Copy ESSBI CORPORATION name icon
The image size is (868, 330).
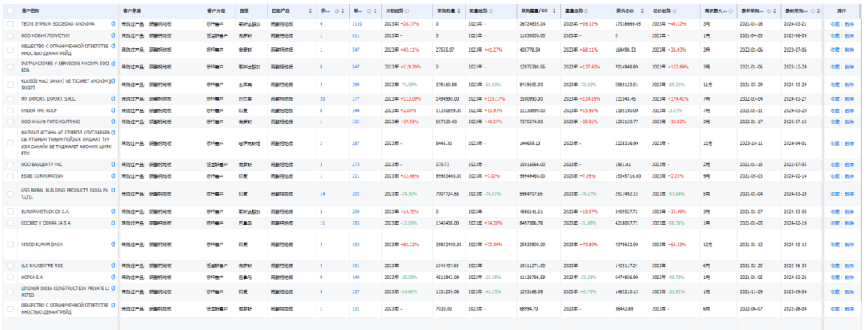(x=113, y=175)
